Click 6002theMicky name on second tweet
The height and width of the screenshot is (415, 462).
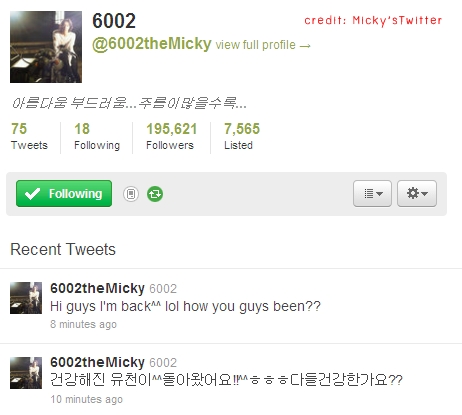97,362
